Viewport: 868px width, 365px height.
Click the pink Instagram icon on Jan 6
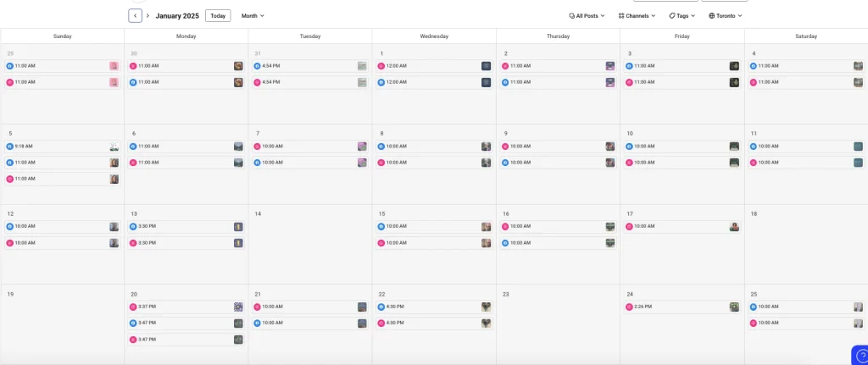[133, 163]
